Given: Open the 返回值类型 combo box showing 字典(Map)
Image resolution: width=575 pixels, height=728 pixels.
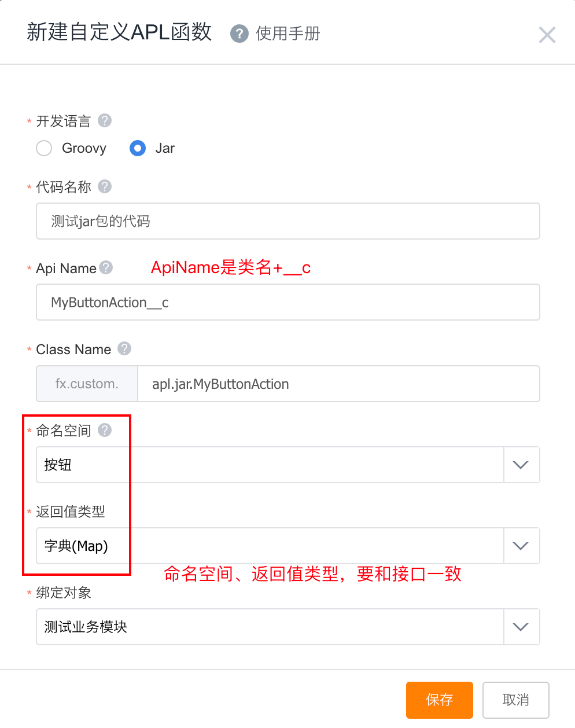Looking at the screenshot, I should click(x=270, y=546).
